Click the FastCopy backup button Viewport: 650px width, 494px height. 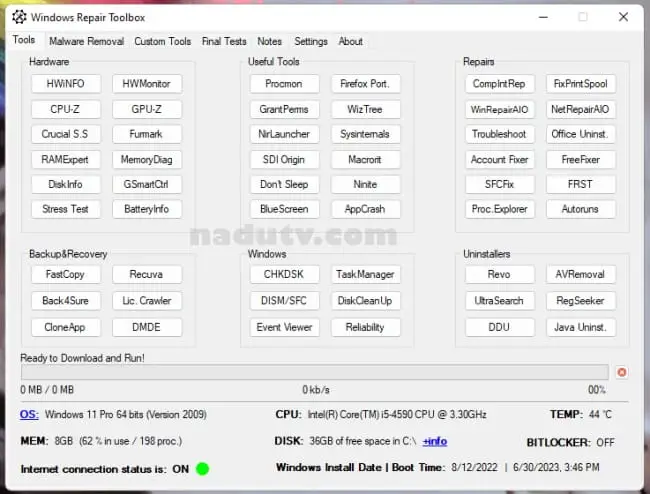pyautogui.click(x=65, y=274)
